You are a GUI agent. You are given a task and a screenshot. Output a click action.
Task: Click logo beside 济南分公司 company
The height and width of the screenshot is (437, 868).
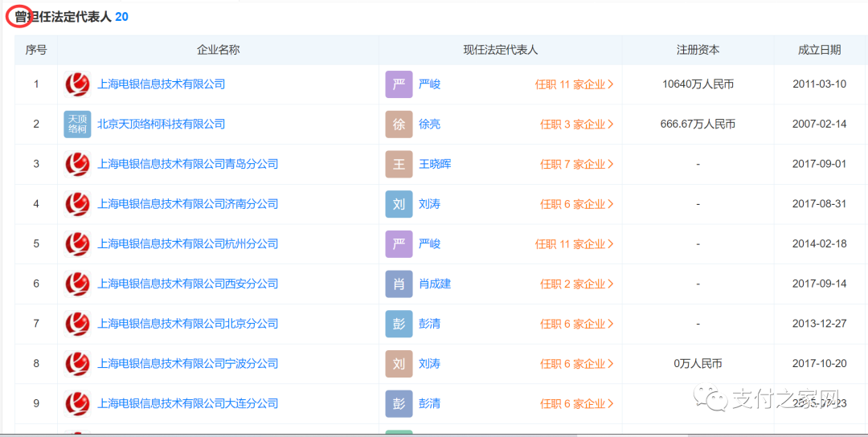[x=77, y=204]
